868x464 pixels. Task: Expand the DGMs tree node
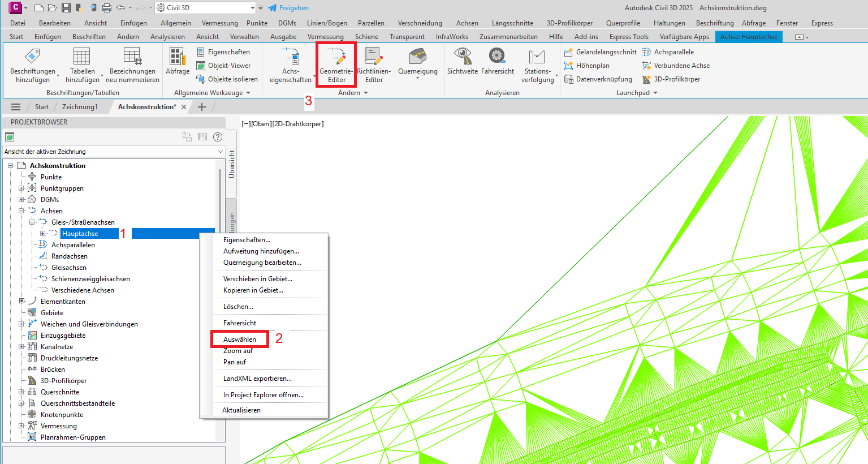click(21, 200)
